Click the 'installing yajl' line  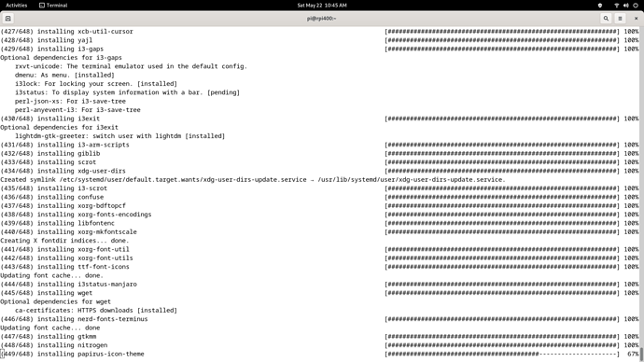tap(47, 40)
